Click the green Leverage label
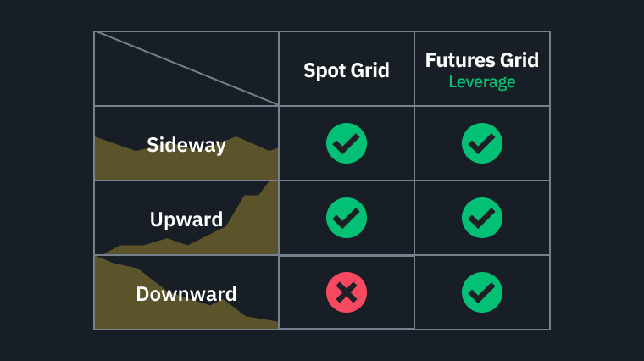 [x=482, y=82]
